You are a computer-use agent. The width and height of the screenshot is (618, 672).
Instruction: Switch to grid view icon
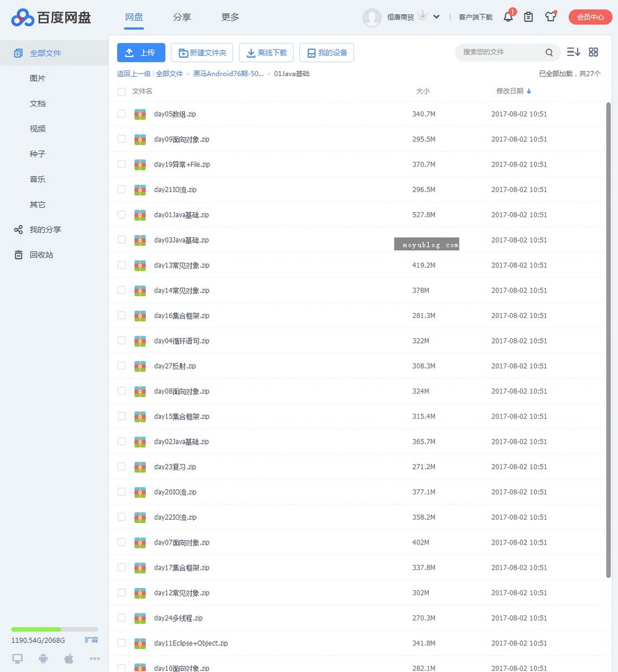[593, 52]
